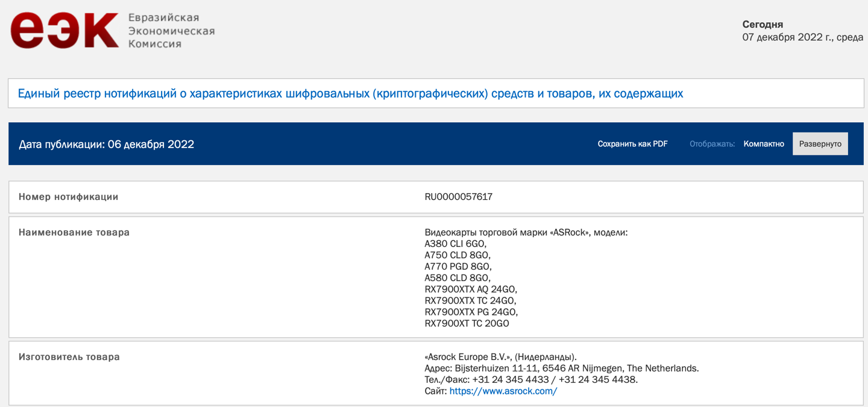
Task: Click the Отображать: label
Action: [712, 144]
